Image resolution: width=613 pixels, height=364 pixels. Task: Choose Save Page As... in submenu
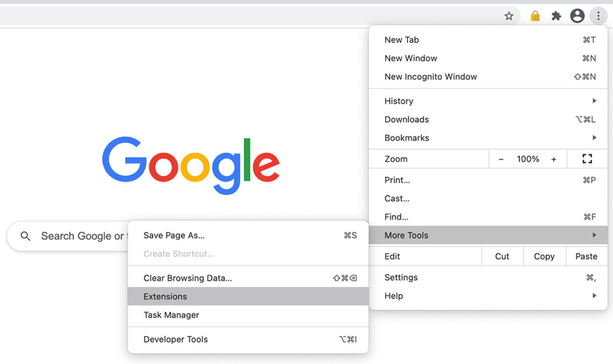click(248, 235)
